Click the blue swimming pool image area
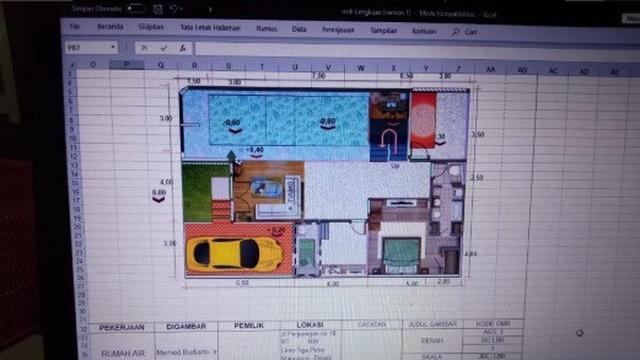The width and height of the screenshot is (640, 360). click(x=289, y=120)
